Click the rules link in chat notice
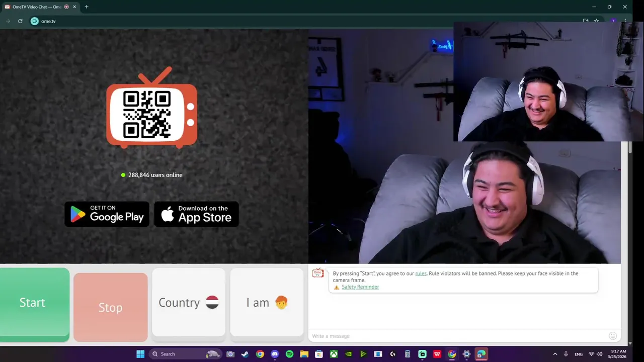This screenshot has width=644, height=362. 421,274
